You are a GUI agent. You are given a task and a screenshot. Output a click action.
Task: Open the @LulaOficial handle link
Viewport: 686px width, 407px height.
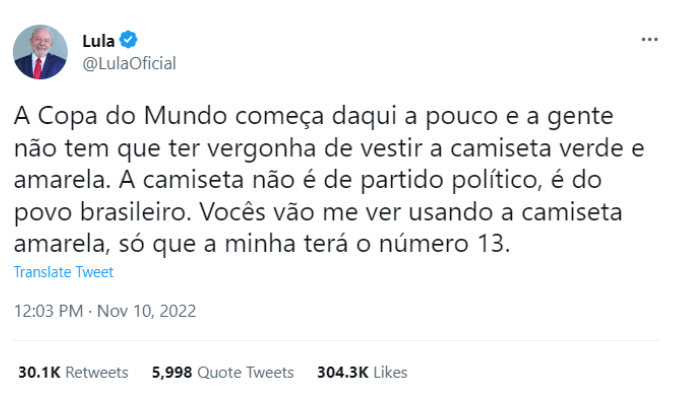(x=129, y=64)
